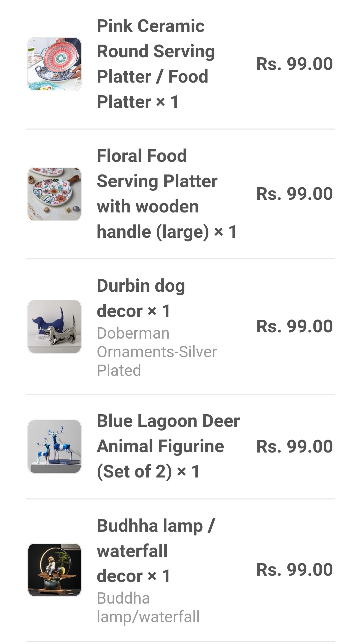The height and width of the screenshot is (644, 360).
Task: Click the Blue Lagoon Deer Rs. 99.00 price
Action: [294, 446]
